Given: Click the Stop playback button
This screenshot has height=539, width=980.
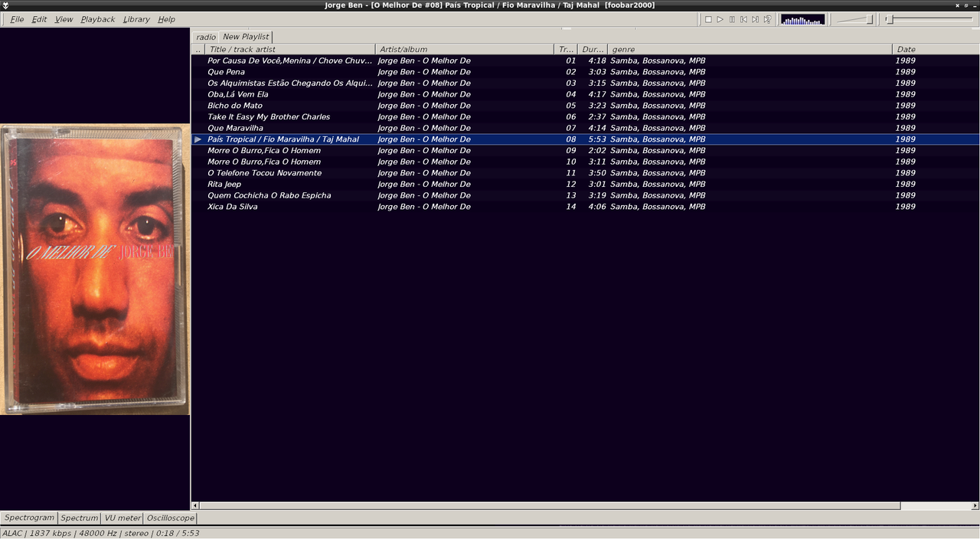Looking at the screenshot, I should [708, 19].
